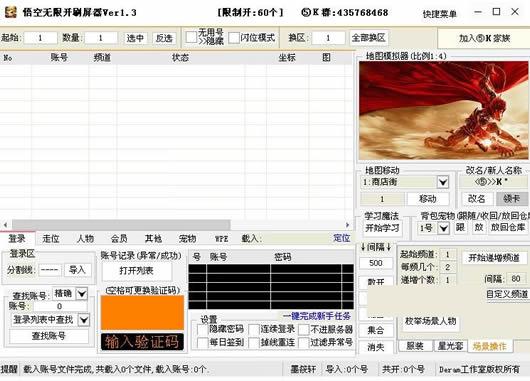Viewport: 530px width, 381px height.
Task: Click the 坐标 column header
Action: point(287,57)
